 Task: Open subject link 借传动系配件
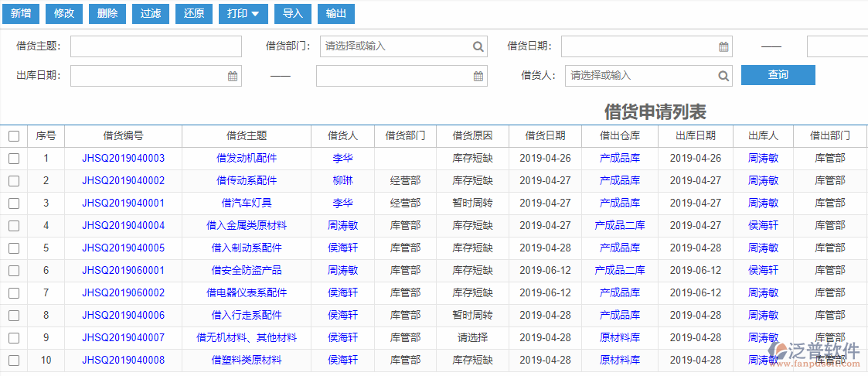click(247, 180)
